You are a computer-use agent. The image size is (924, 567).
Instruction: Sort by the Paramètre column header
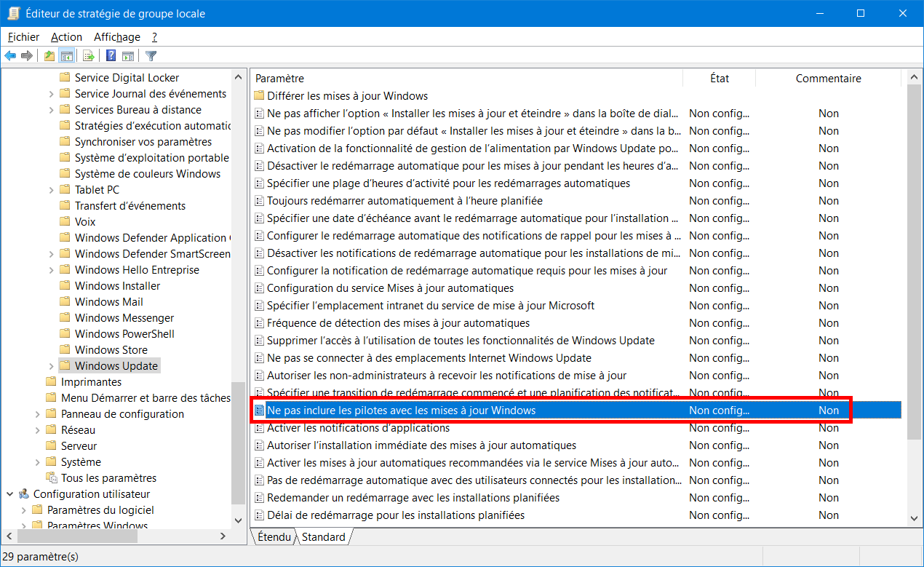pos(467,79)
